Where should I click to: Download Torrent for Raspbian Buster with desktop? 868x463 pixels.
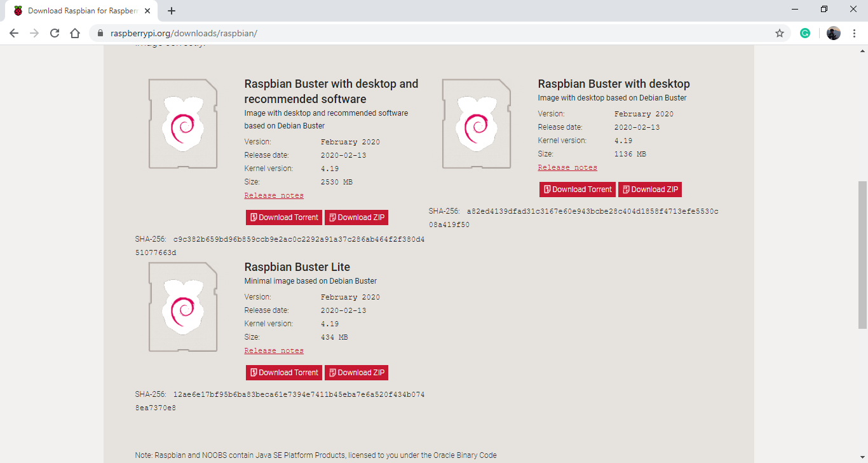(578, 190)
